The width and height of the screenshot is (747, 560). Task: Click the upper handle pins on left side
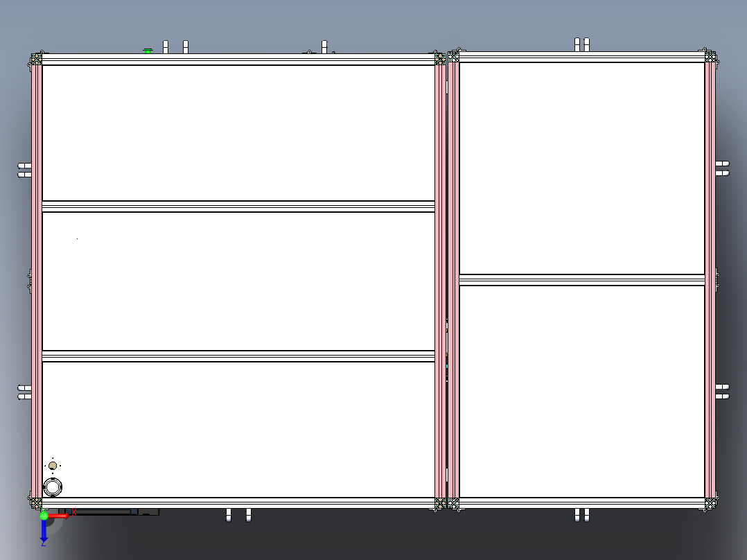[25, 170]
